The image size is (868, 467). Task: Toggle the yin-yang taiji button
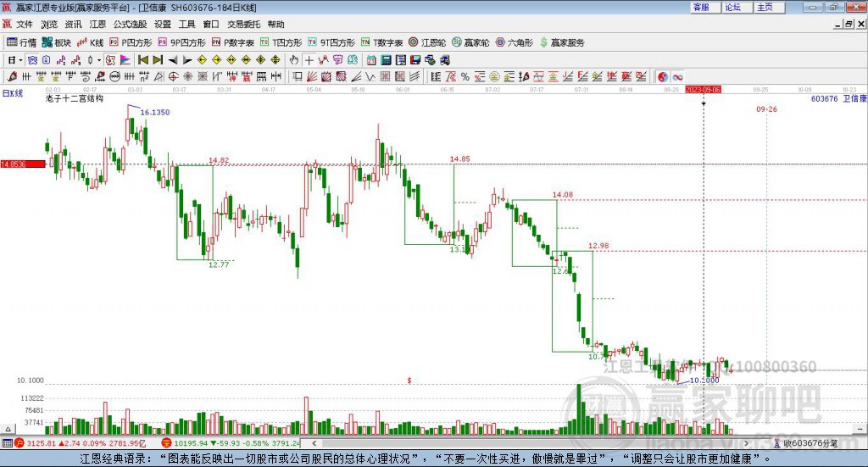pos(663,77)
